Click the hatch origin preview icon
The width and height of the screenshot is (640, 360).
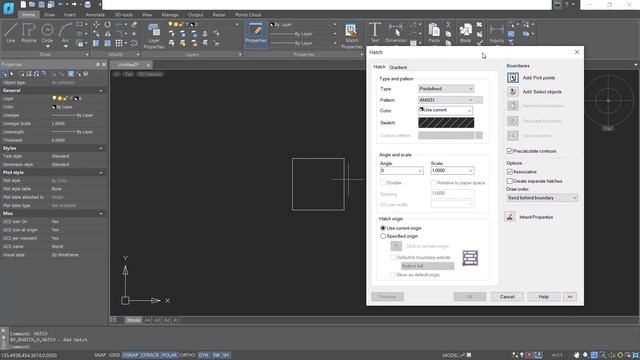click(x=470, y=258)
